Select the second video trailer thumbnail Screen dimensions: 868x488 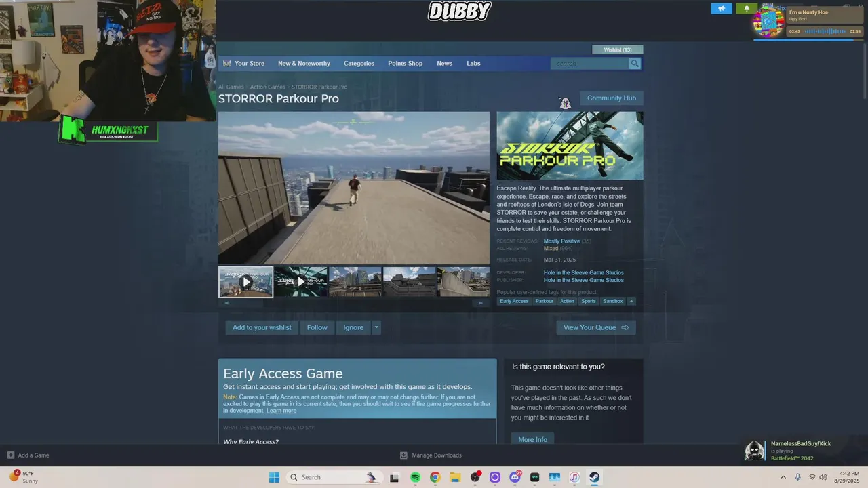[300, 282]
